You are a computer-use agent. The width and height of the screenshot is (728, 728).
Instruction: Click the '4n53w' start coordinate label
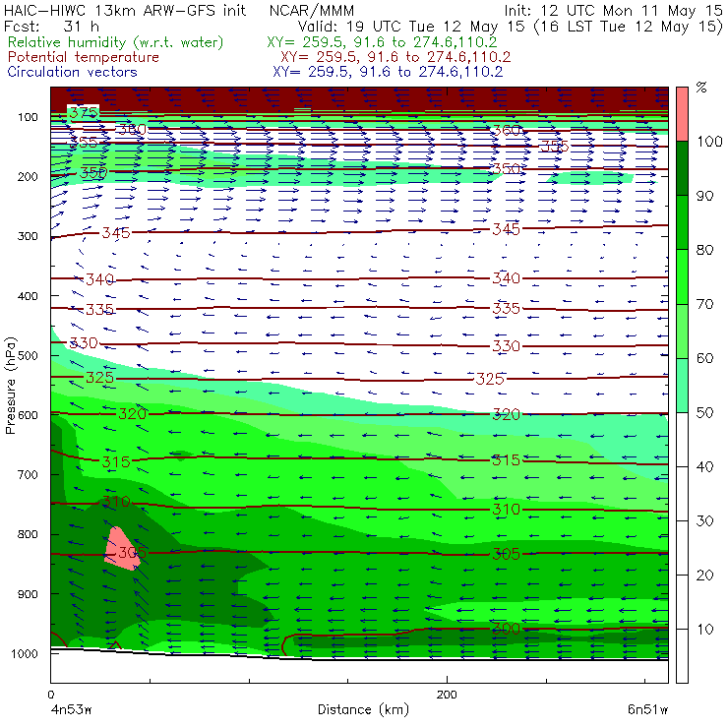(x=72, y=710)
